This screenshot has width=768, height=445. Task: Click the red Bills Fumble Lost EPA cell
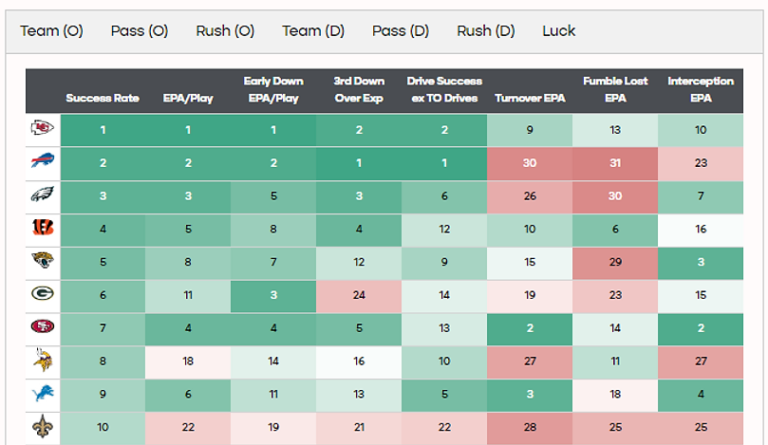(615, 162)
